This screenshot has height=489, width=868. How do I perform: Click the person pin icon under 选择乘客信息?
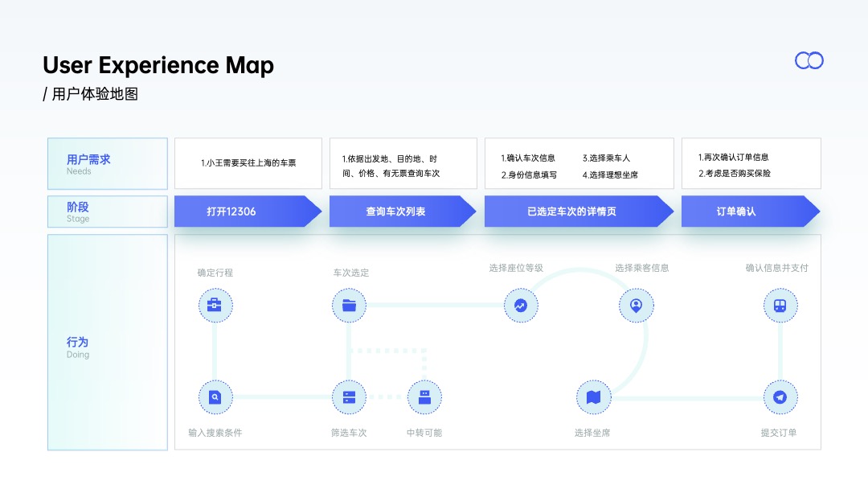[636, 305]
